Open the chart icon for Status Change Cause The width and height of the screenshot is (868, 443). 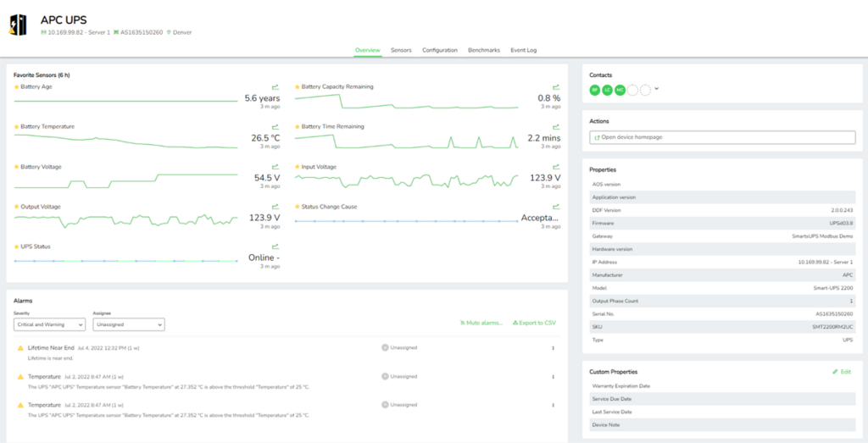pos(556,207)
